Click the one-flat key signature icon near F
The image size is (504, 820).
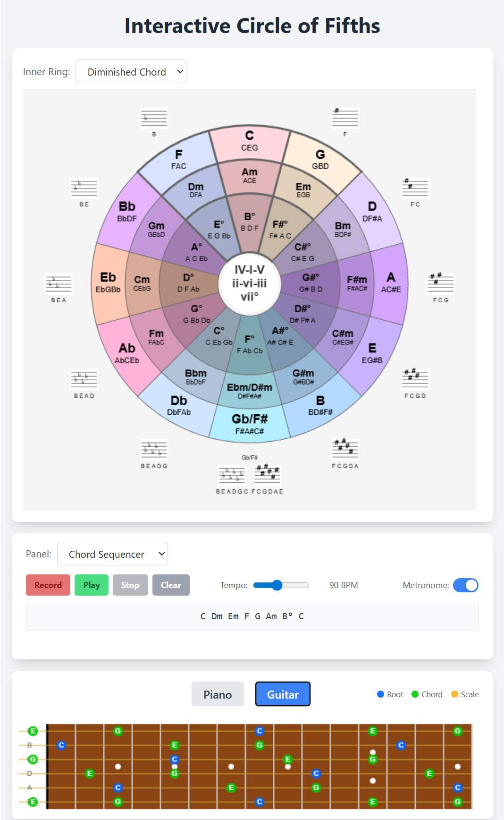pyautogui.click(x=154, y=119)
